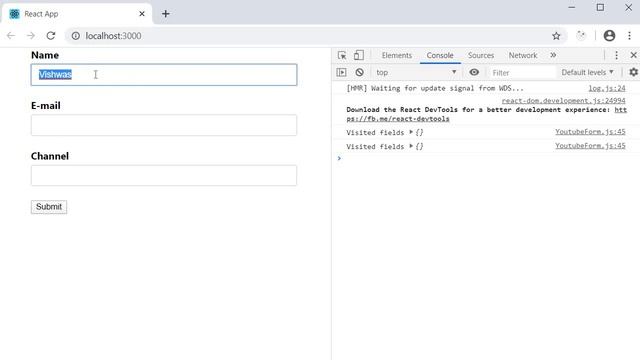
Task: Expand the first Visited fields object
Action: pos(411,132)
